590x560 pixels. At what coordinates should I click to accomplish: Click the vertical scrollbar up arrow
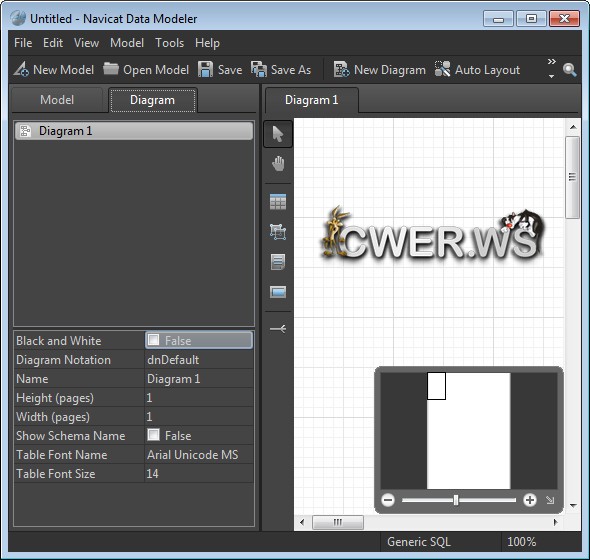(x=573, y=127)
